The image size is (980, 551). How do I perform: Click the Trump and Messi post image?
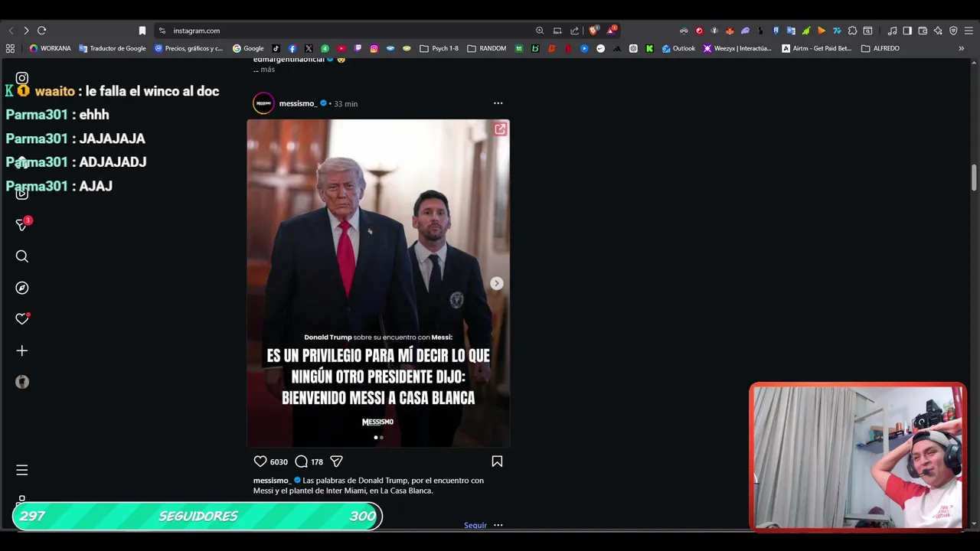click(x=378, y=283)
